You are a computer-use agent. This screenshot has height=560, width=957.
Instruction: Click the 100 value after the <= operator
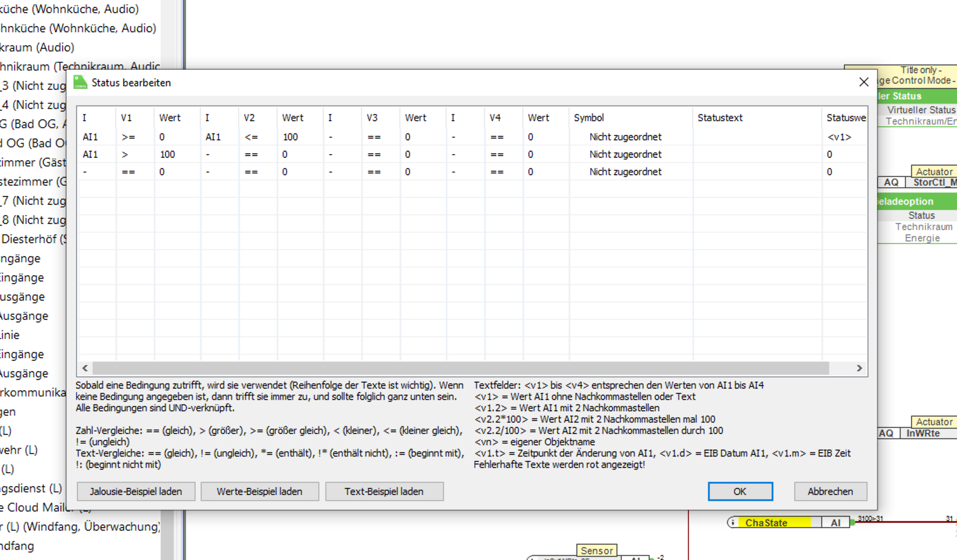coord(291,137)
